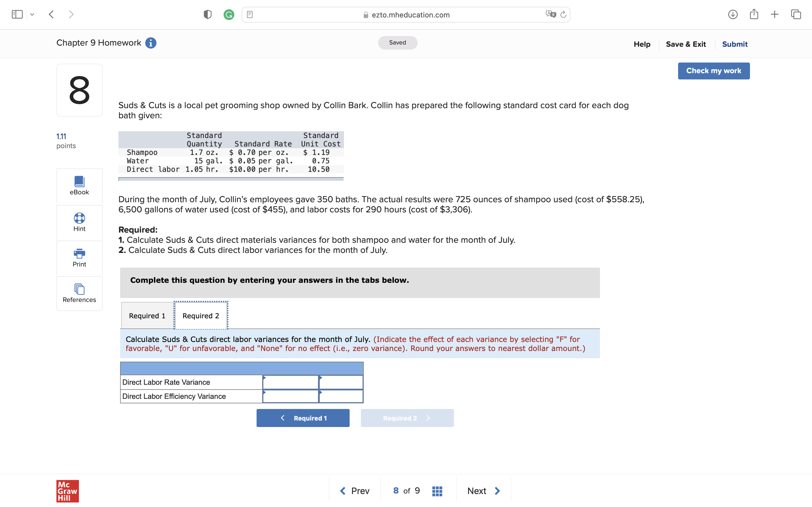Select the Required 2 tab
The image size is (812, 507).
tap(201, 315)
